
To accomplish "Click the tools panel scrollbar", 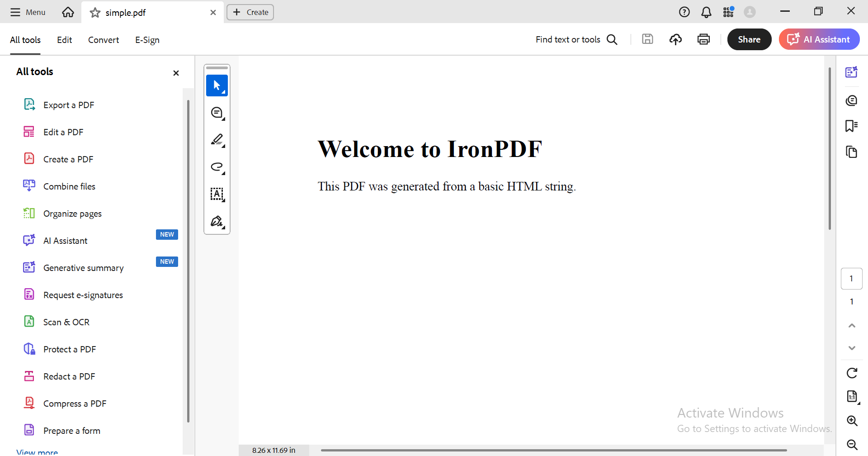I will tap(188, 261).
